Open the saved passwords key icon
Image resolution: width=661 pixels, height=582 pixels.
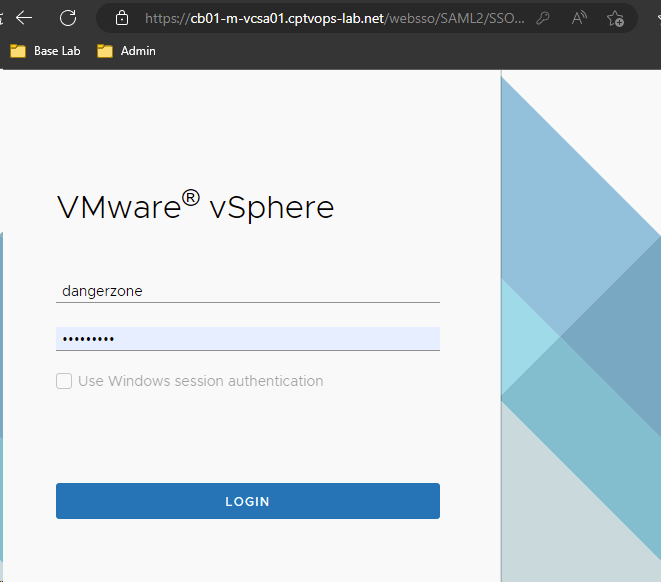[543, 18]
